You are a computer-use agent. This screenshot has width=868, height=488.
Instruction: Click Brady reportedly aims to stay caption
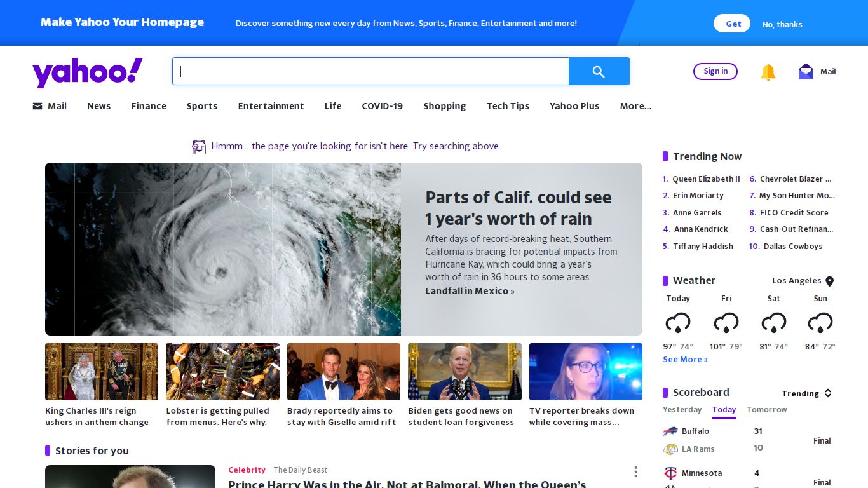coord(341,417)
